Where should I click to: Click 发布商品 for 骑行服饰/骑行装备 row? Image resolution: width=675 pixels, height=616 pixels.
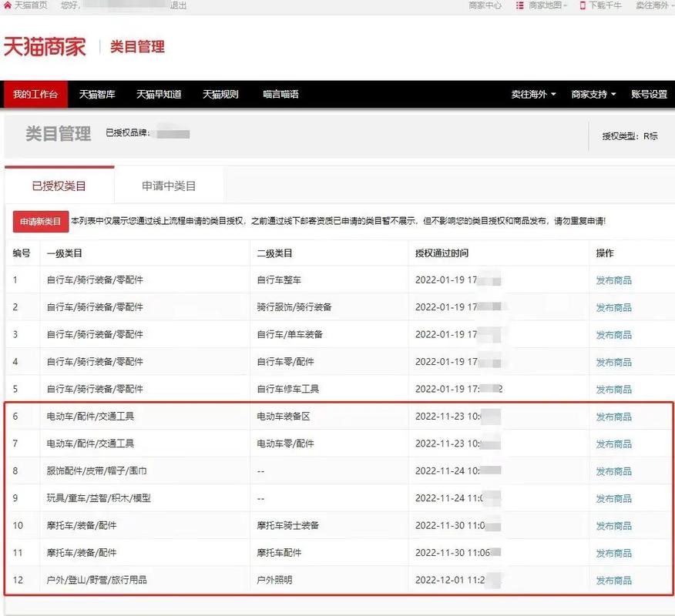pos(614,307)
